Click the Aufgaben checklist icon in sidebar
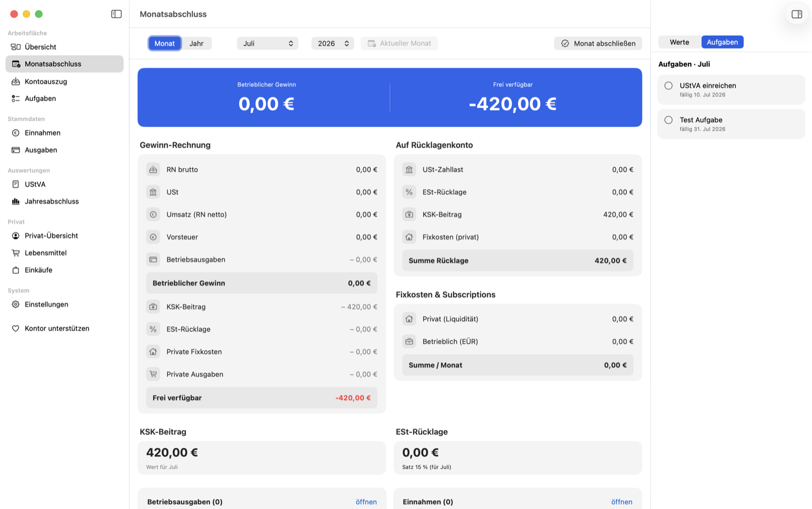This screenshot has height=509, width=812. pos(16,98)
